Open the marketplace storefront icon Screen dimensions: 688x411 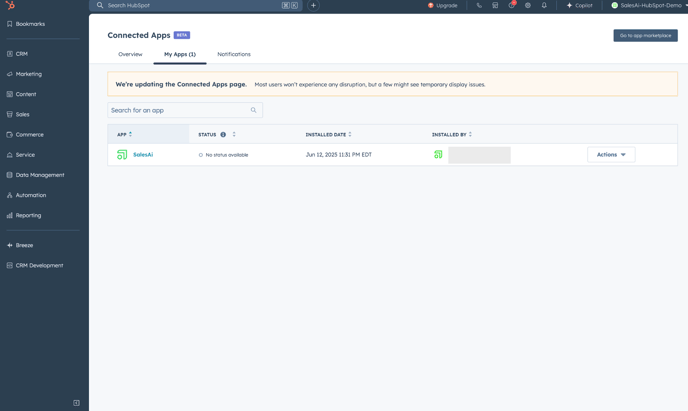click(495, 5)
